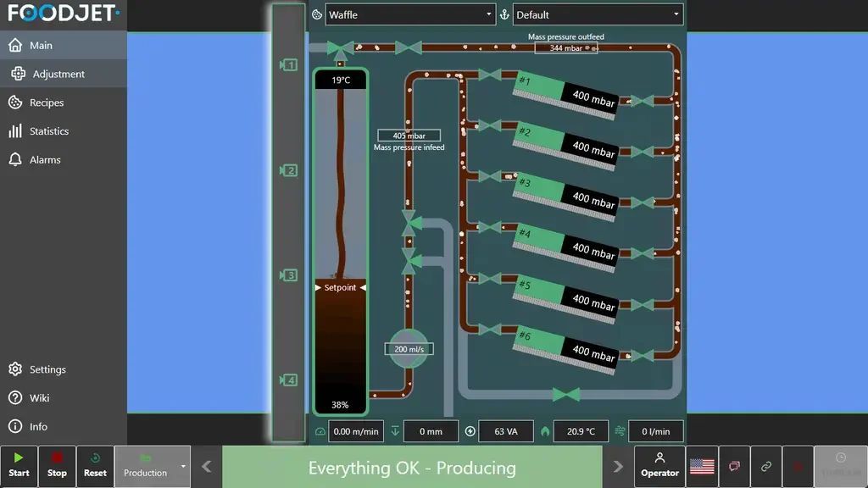
Task: Open the Wiki help page
Action: (63, 398)
